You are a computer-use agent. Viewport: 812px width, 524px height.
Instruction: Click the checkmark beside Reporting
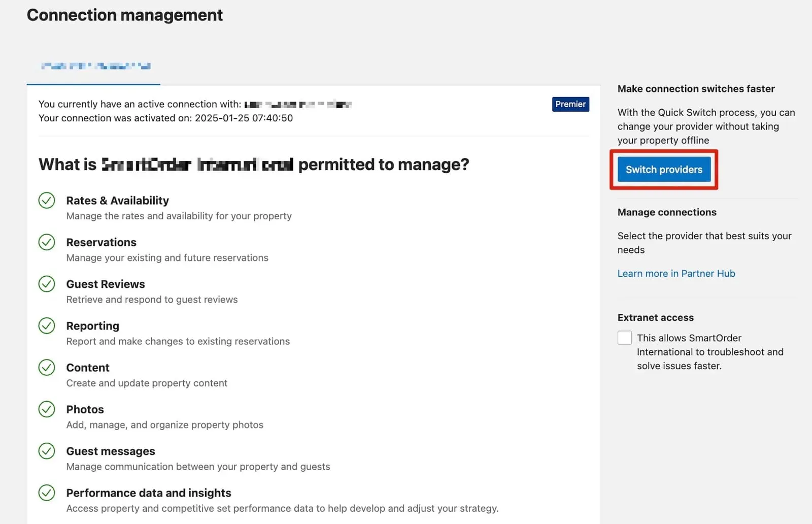click(46, 325)
